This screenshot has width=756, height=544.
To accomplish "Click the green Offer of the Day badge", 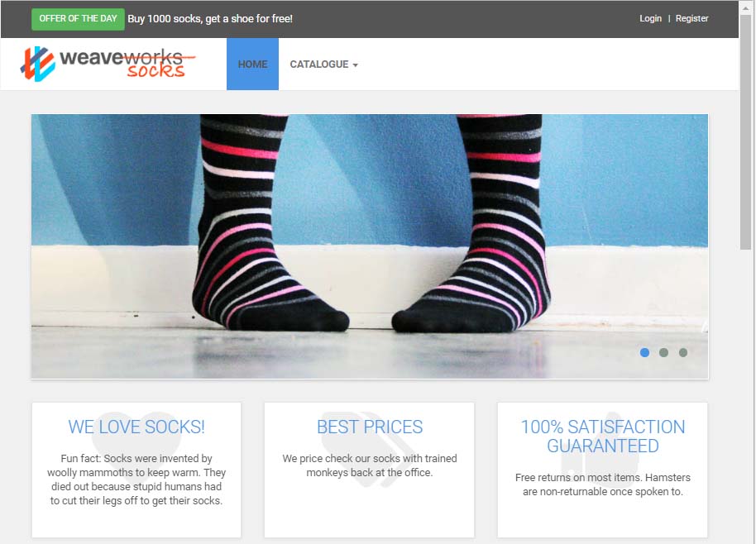I will tap(78, 19).
